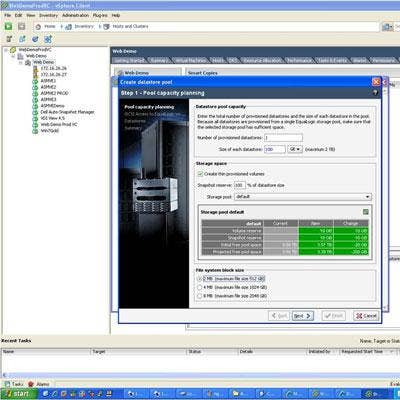Click the Number of provisioned datastores field
The width and height of the screenshot is (400, 400).
(x=283, y=138)
